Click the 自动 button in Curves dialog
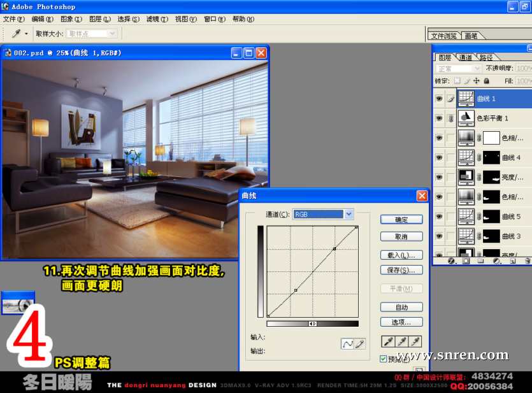Image resolution: width=532 pixels, height=393 pixels. click(x=401, y=307)
